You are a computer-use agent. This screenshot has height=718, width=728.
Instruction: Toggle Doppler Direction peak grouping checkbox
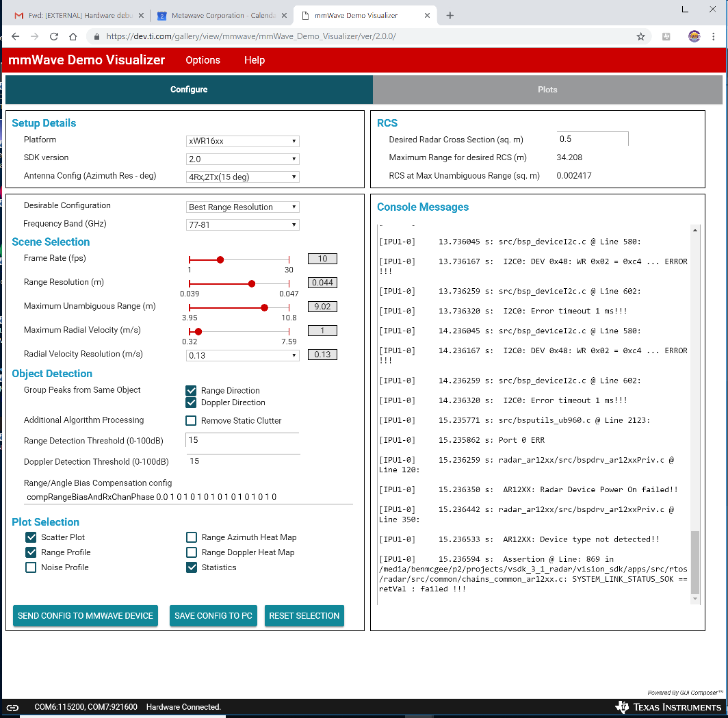coord(191,402)
